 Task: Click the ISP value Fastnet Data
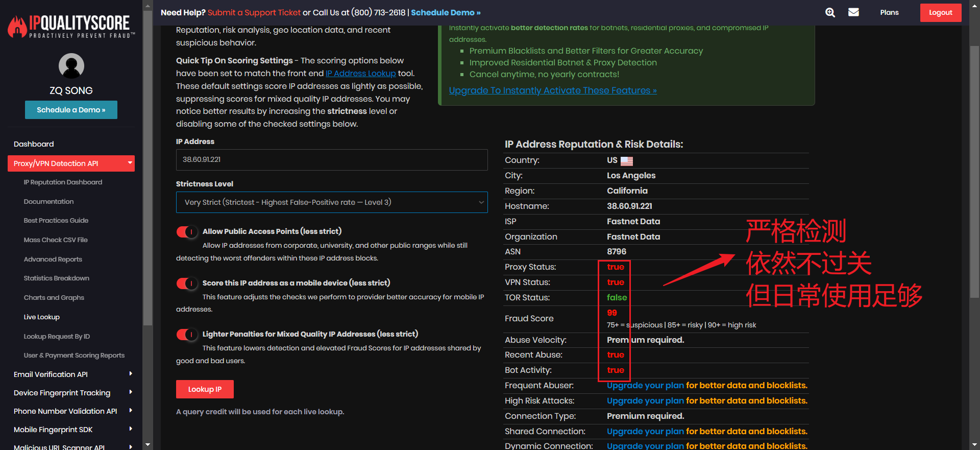tap(633, 222)
